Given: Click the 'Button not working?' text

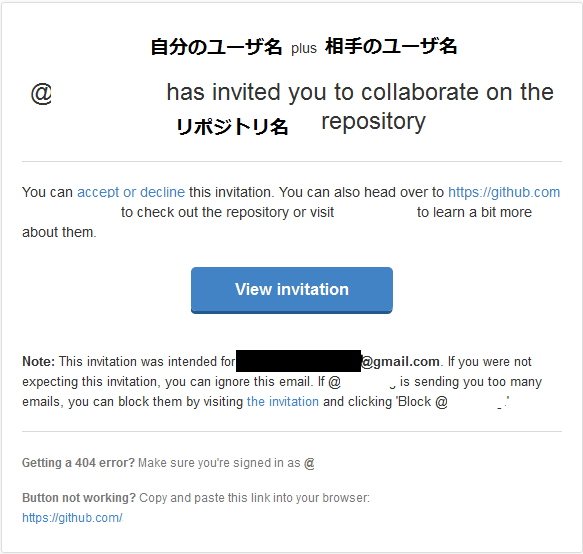Looking at the screenshot, I should coord(79,498).
